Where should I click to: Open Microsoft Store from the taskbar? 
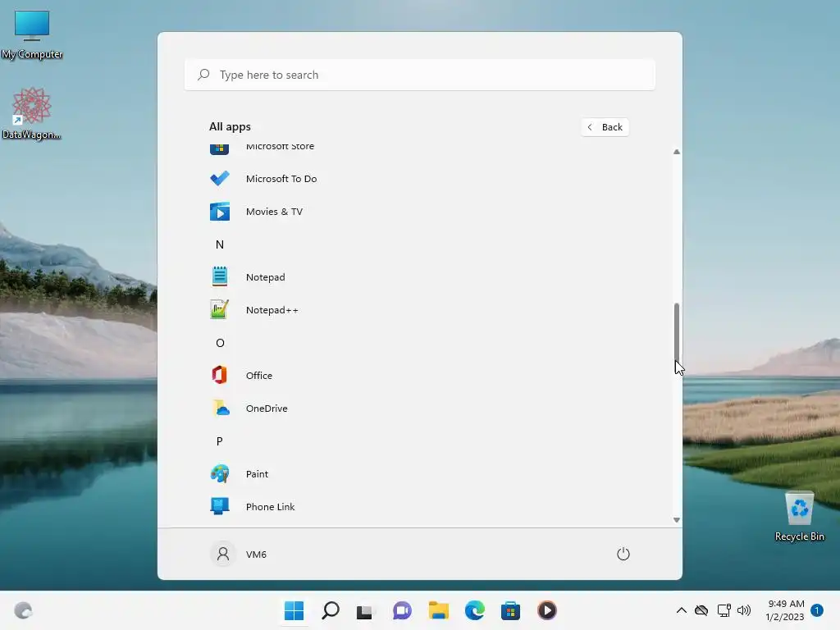510,610
